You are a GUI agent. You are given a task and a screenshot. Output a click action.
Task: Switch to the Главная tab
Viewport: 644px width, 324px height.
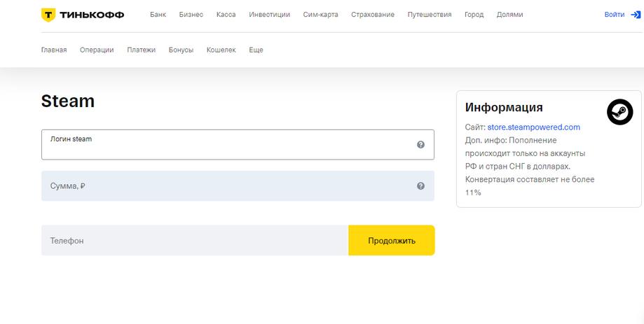pos(54,50)
